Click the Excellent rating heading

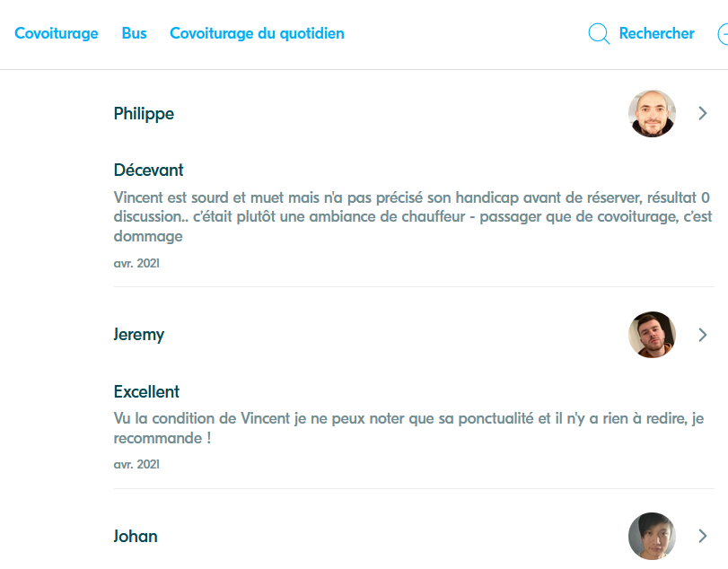coord(146,391)
